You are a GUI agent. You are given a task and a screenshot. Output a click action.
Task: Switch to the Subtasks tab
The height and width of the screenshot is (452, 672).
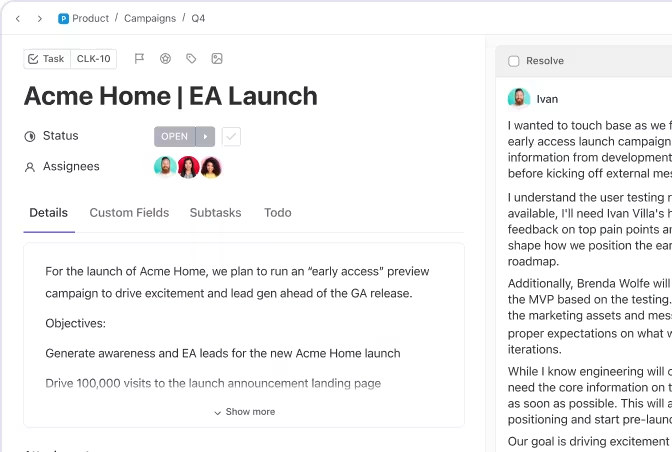point(216,213)
